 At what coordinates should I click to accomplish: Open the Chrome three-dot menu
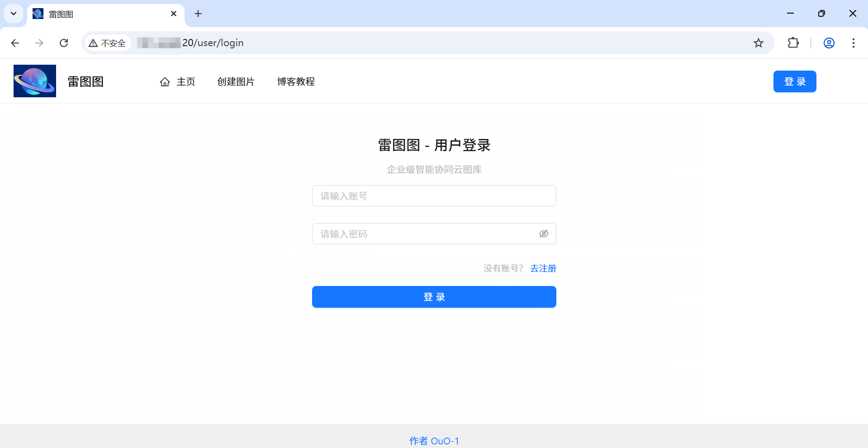tap(853, 43)
